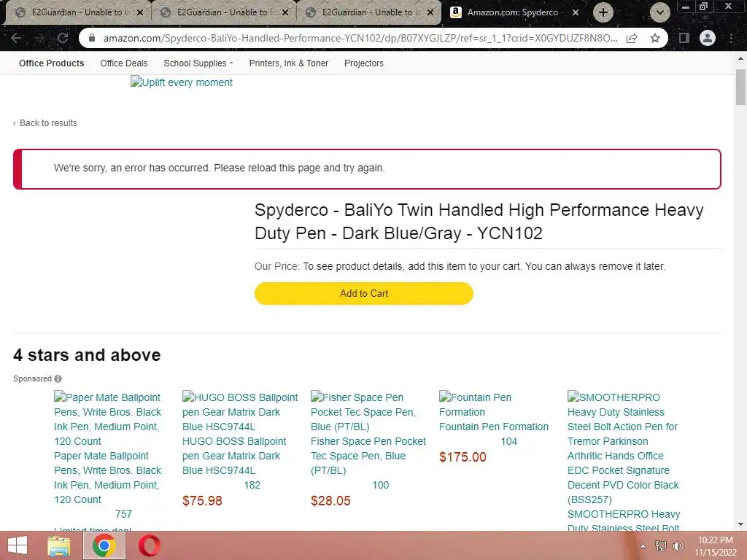Click scrollbar up arrow
Viewport: 747px width, 560px height.
[740, 58]
